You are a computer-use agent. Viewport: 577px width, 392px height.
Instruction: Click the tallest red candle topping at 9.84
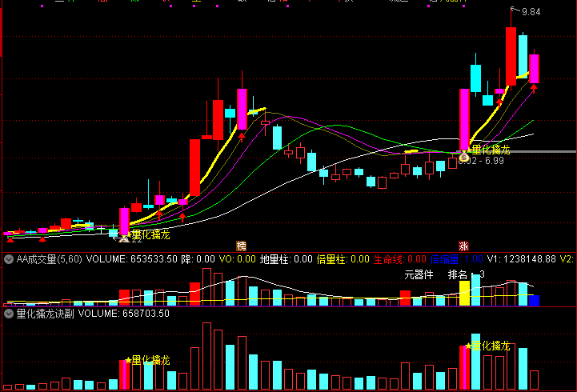[511, 56]
